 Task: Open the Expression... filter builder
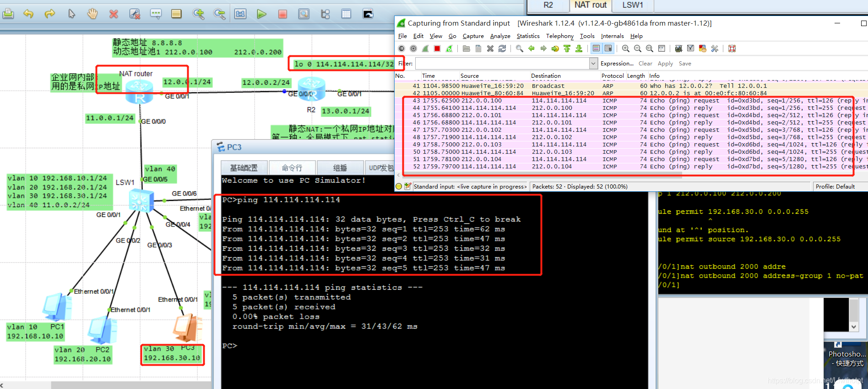[617, 64]
